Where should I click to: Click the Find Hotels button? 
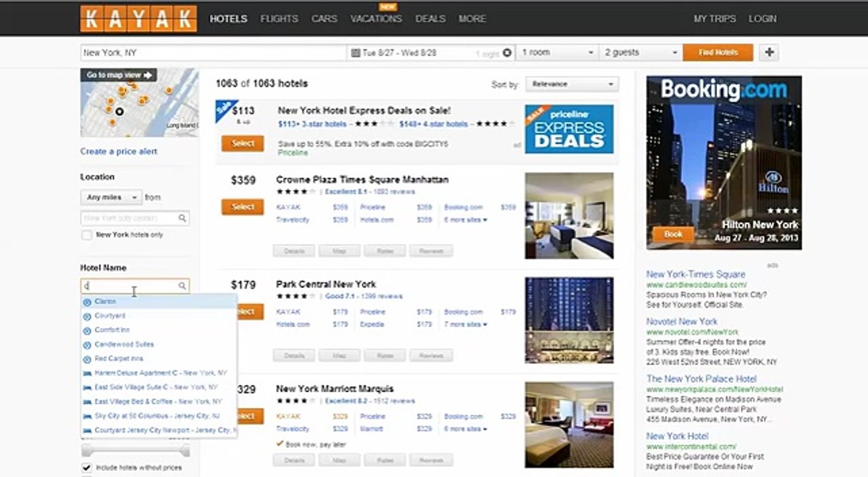tap(718, 52)
